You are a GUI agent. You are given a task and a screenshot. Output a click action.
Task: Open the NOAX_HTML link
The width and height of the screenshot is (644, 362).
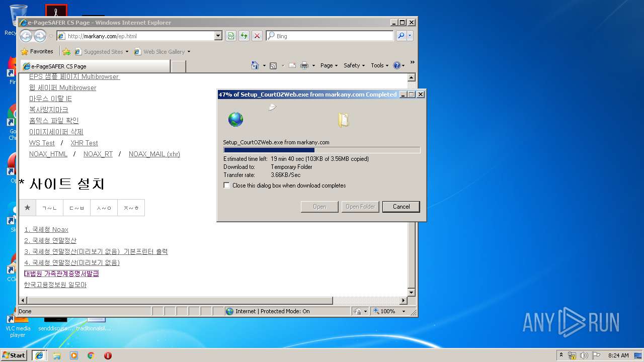48,154
